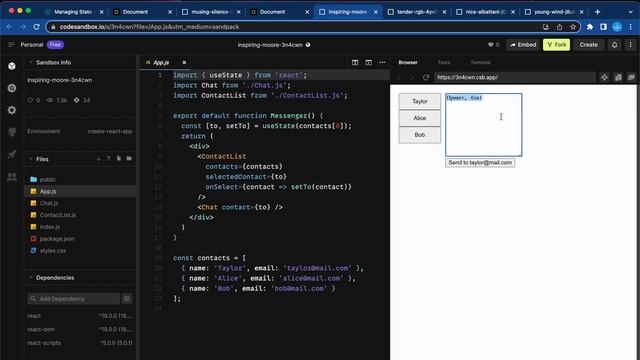Open Chrome extensions puzzle icon

coord(590,27)
